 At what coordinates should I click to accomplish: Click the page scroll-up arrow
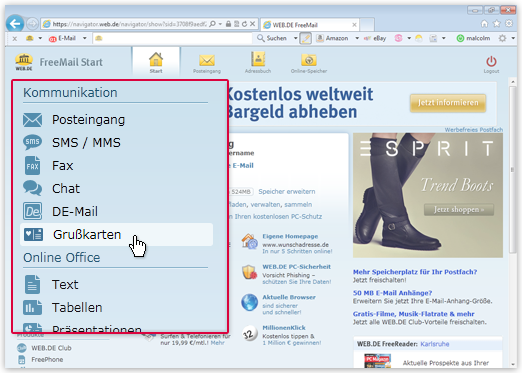(x=513, y=82)
